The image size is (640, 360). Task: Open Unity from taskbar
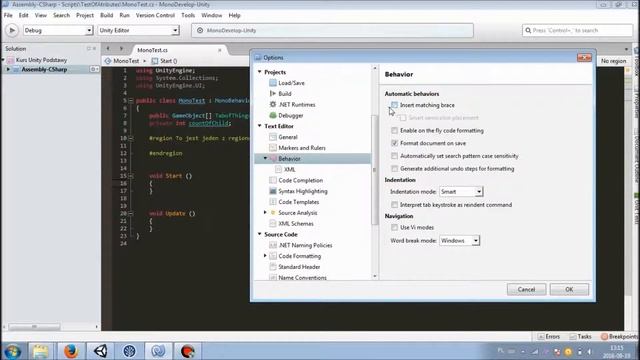100,351
